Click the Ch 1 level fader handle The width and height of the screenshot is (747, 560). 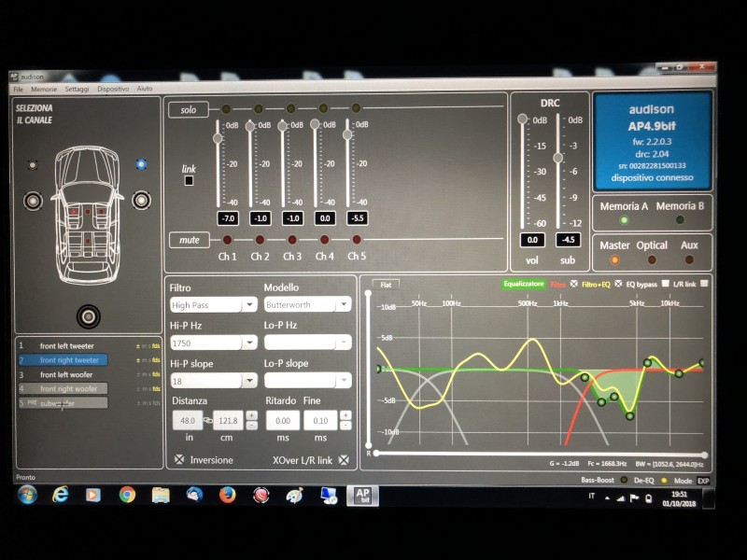(x=218, y=138)
